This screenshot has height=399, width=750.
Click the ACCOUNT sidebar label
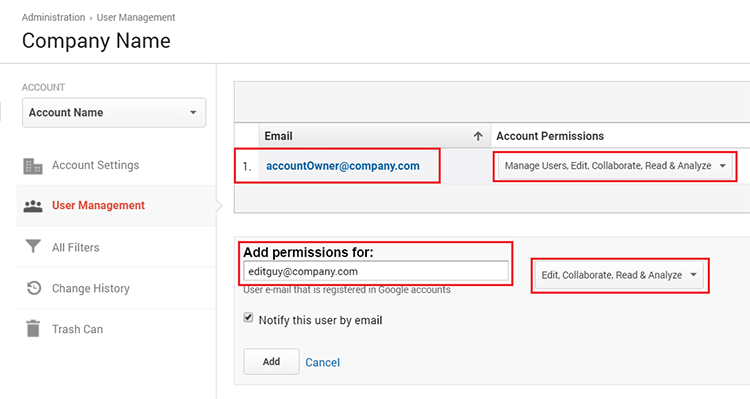click(44, 88)
